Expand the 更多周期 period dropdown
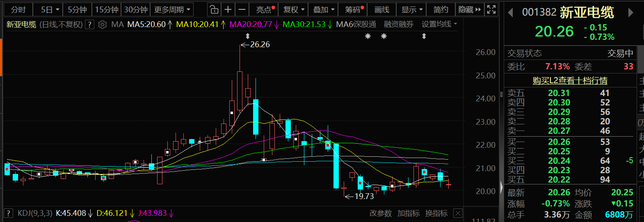The image size is (644, 222). pos(172,9)
